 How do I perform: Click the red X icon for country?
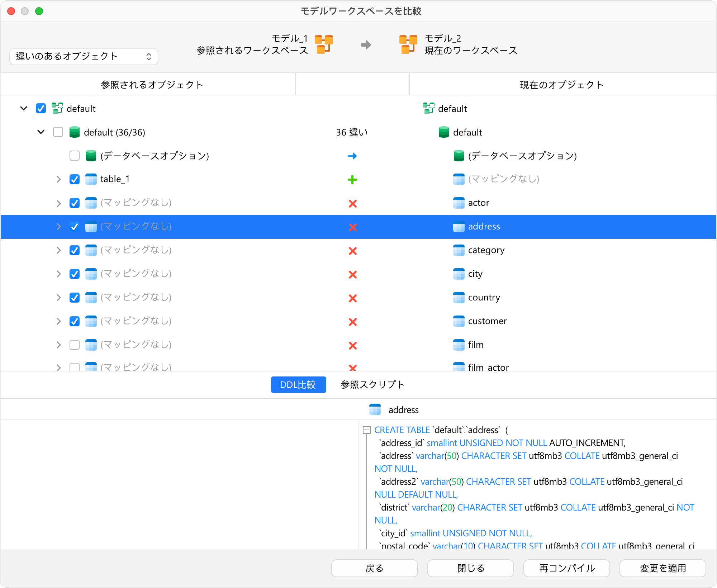click(353, 298)
